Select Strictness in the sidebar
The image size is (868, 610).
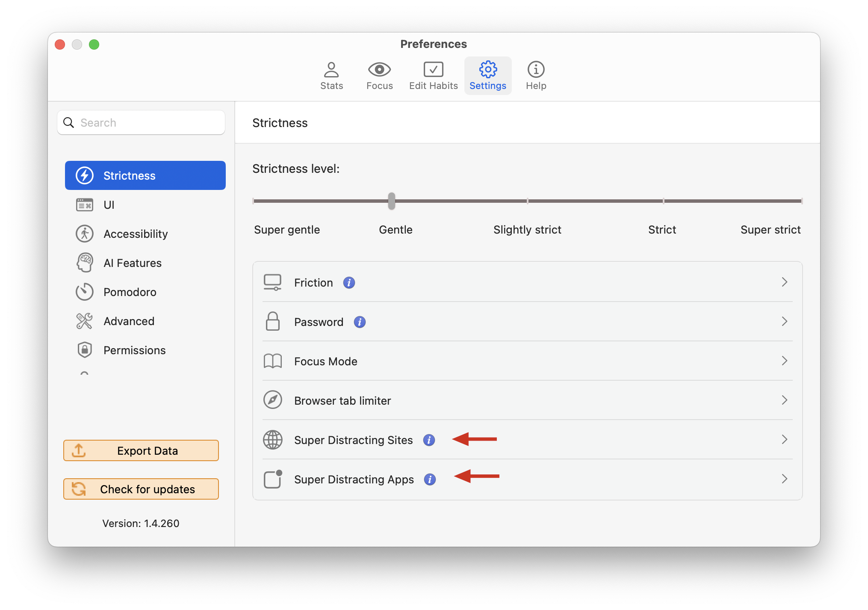pyautogui.click(x=145, y=175)
